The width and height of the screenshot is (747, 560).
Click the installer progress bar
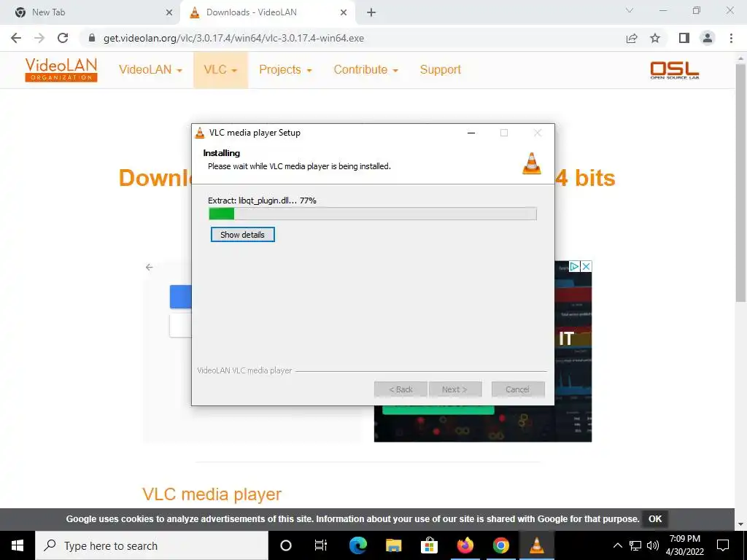[373, 214]
